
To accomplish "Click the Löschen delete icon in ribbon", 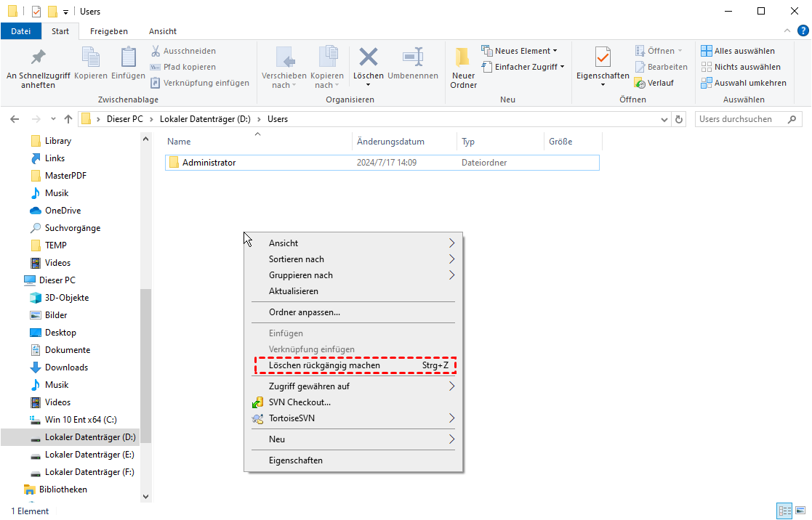I will [368, 58].
